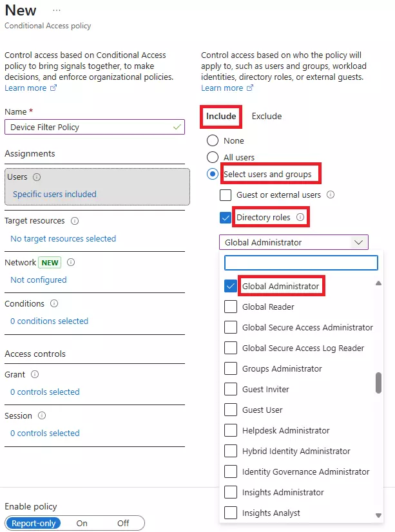
Task: Click 0 controls selected under Grant
Action: pos(44,392)
